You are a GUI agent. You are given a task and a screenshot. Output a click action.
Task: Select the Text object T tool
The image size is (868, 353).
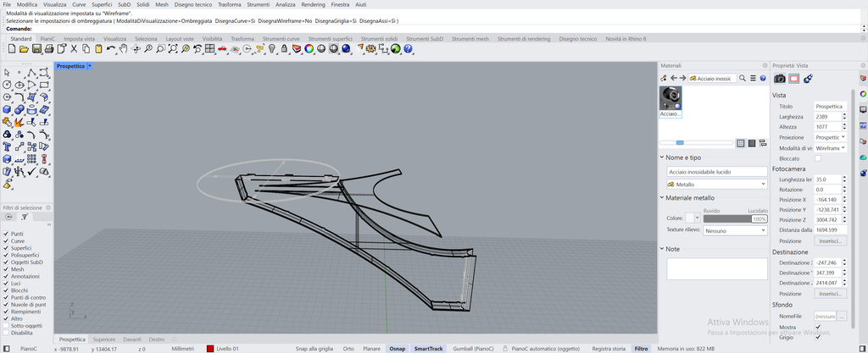pyautogui.click(x=7, y=146)
